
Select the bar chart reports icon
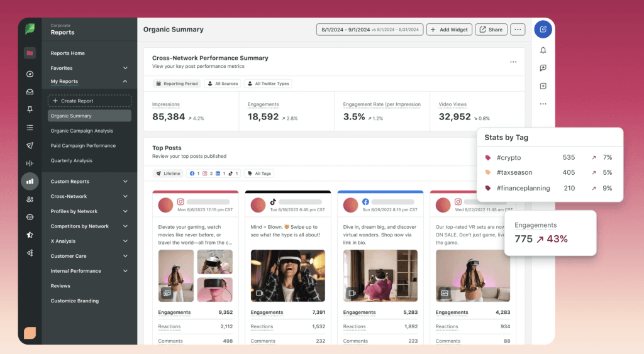[x=30, y=181]
